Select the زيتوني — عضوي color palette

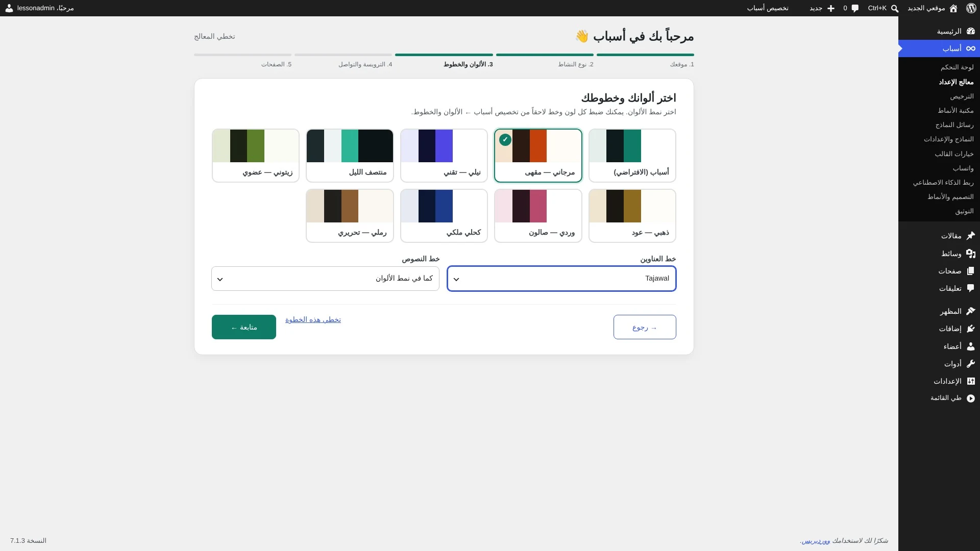coord(255,156)
